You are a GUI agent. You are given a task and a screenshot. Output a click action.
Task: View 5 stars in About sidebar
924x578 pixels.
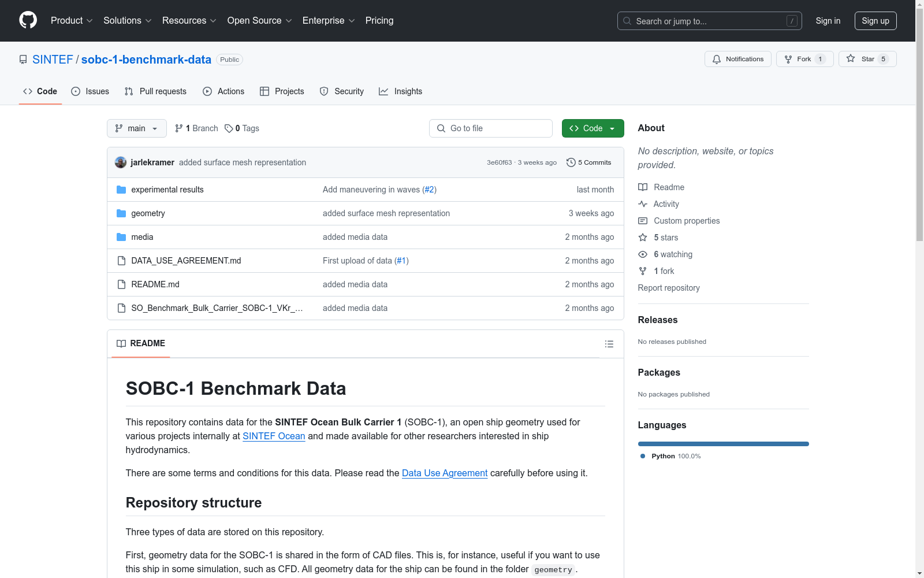658,238
